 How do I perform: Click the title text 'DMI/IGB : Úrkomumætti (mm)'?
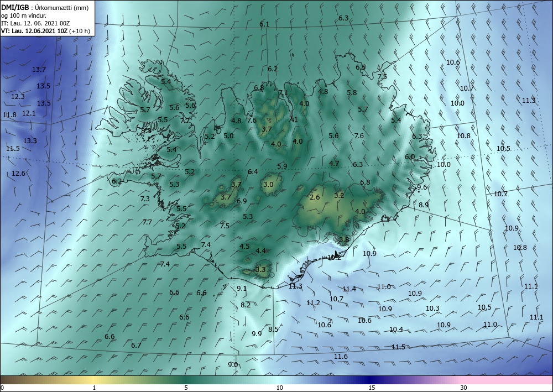tap(45, 7)
